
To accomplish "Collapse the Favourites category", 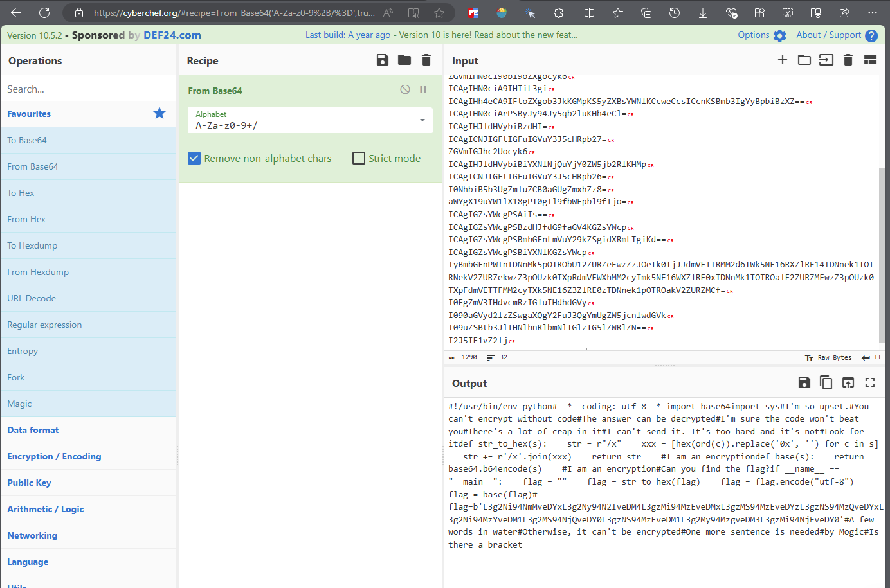I will [88, 114].
